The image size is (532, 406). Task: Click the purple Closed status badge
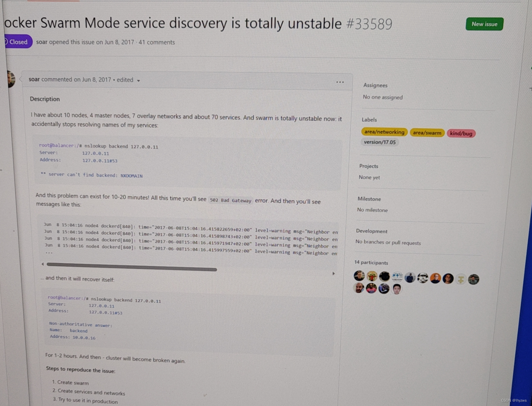[18, 42]
